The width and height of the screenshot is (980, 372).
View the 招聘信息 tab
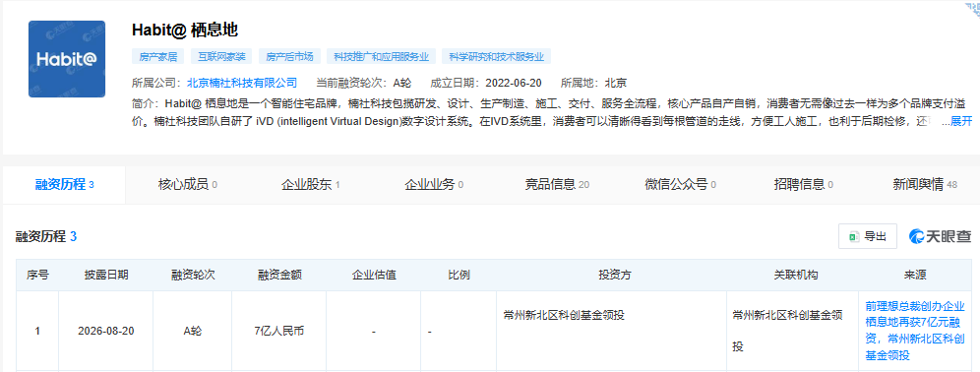tap(803, 184)
